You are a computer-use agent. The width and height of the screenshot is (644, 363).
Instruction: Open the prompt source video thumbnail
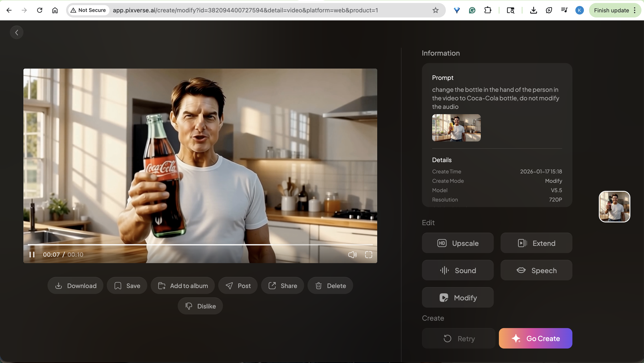coord(456,128)
